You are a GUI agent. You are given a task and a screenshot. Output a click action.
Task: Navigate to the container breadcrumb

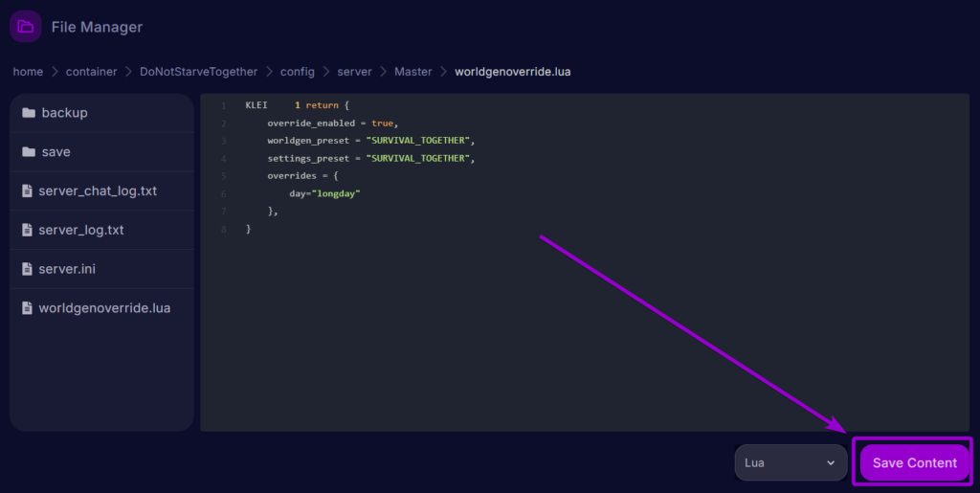(x=92, y=72)
